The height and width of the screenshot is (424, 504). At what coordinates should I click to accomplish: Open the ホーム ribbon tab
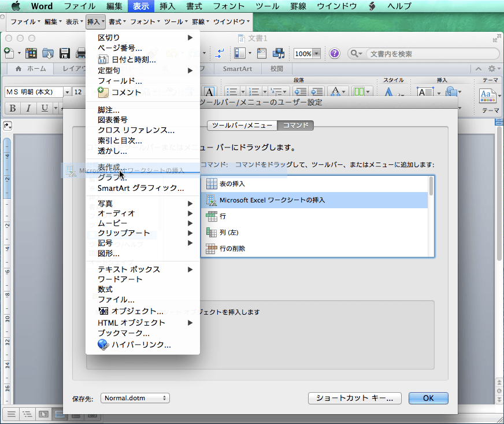[31, 68]
